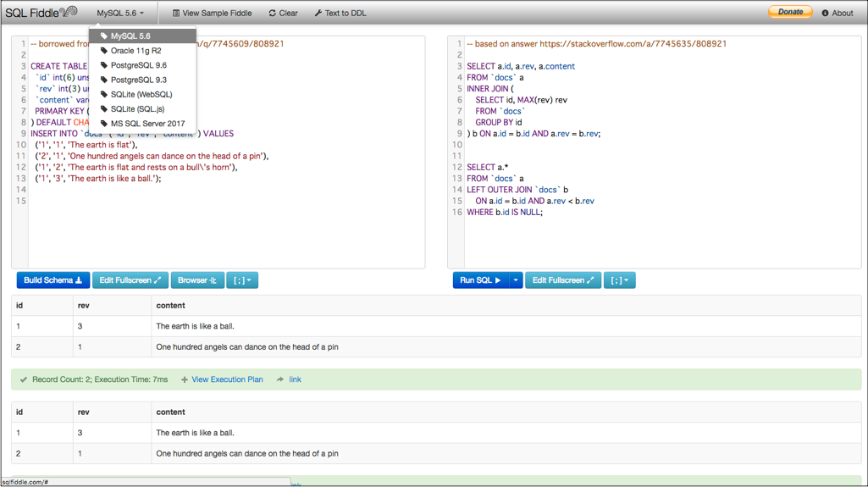868x487 pixels.
Task: Click Edit Fullscreen under query editor
Action: click(563, 280)
